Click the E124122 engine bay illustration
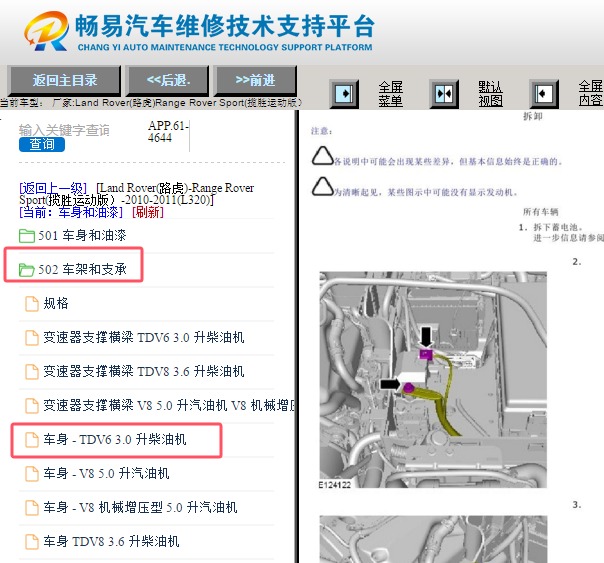 433,380
